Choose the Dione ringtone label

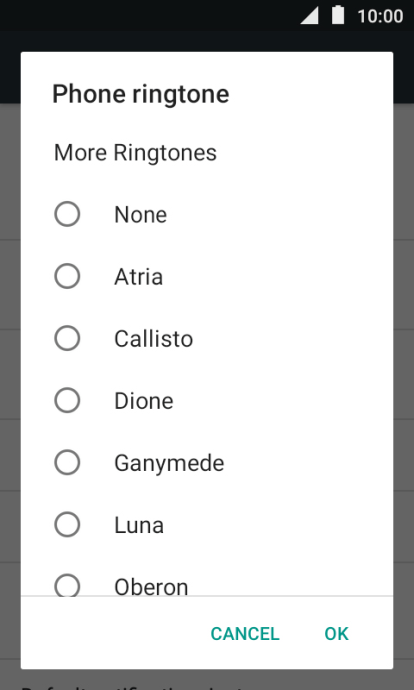tap(144, 401)
